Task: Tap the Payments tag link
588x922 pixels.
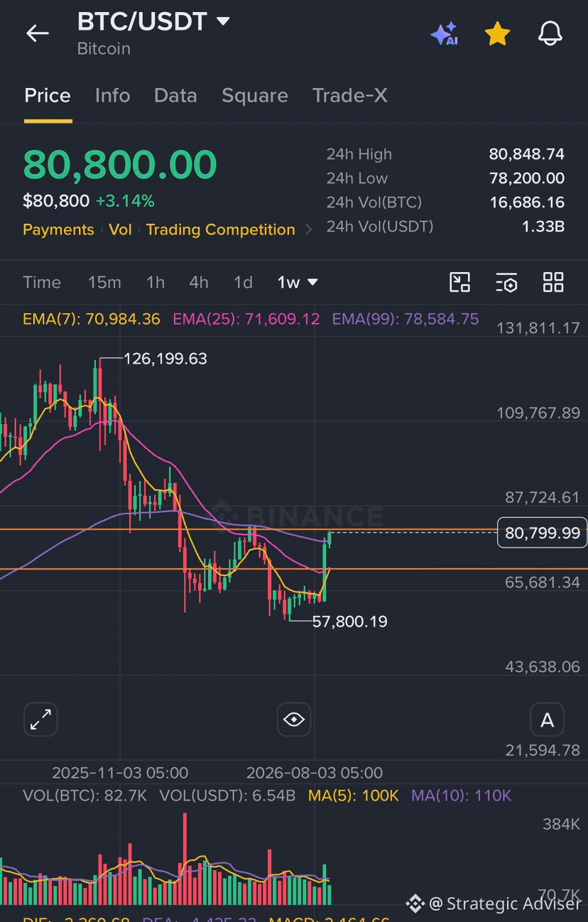Action: tap(58, 229)
